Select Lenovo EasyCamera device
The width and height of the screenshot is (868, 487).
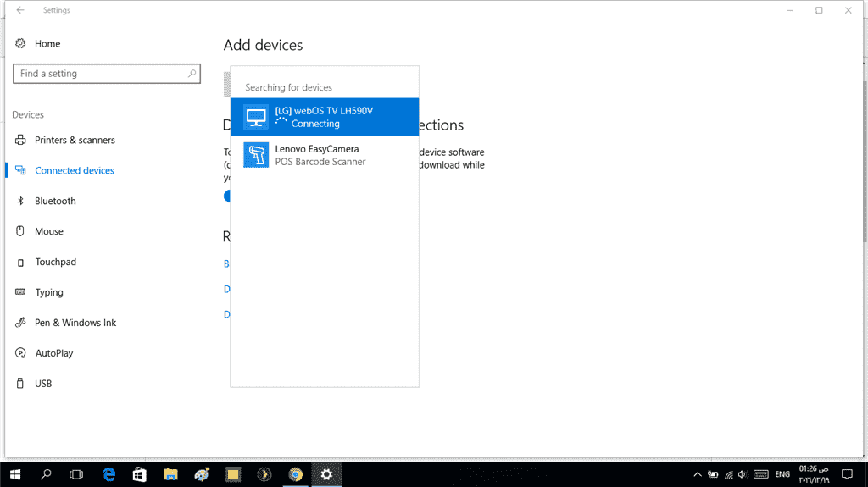[325, 155]
